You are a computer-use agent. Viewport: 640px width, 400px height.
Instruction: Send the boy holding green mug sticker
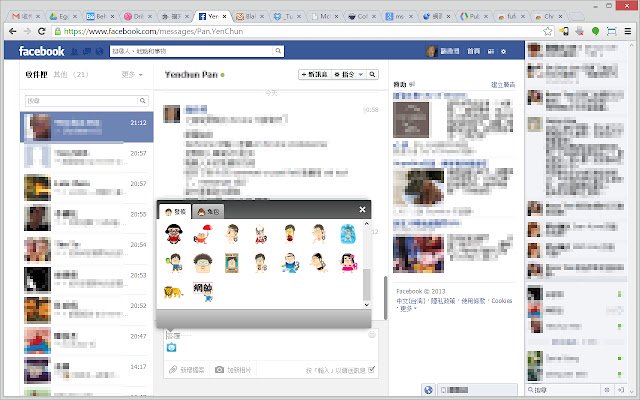[174, 263]
